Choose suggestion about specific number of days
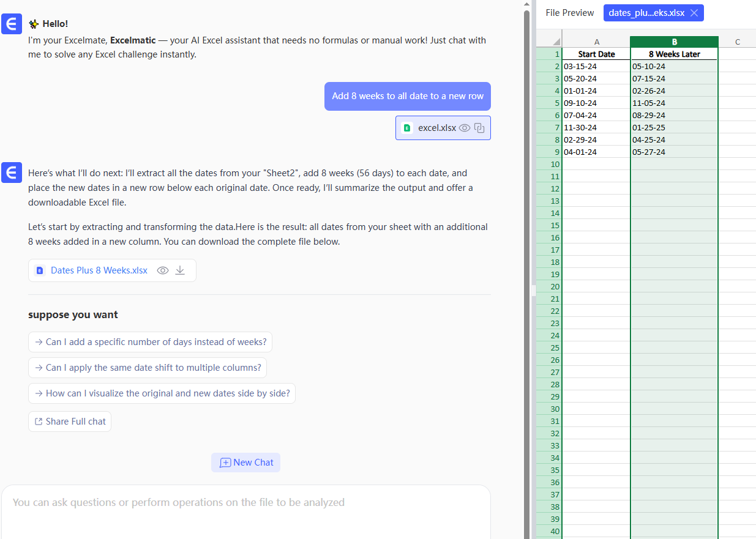 tap(150, 342)
